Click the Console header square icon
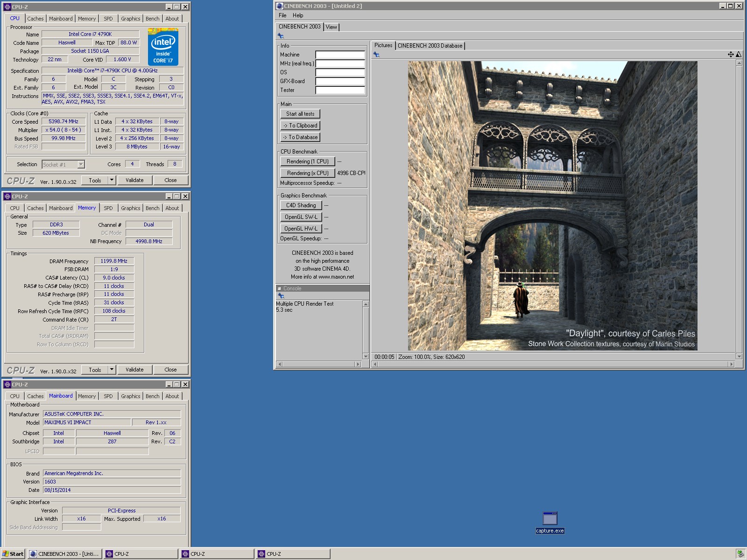747x560 pixels. [x=279, y=288]
